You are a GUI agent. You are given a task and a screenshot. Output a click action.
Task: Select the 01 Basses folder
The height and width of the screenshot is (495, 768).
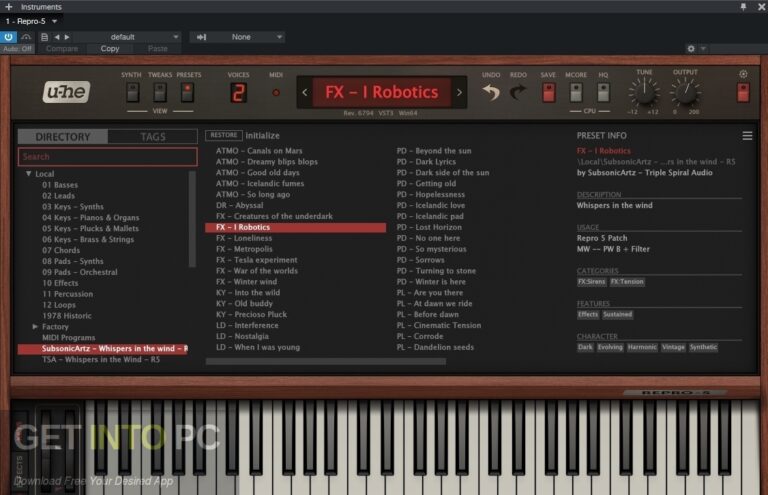coord(60,185)
